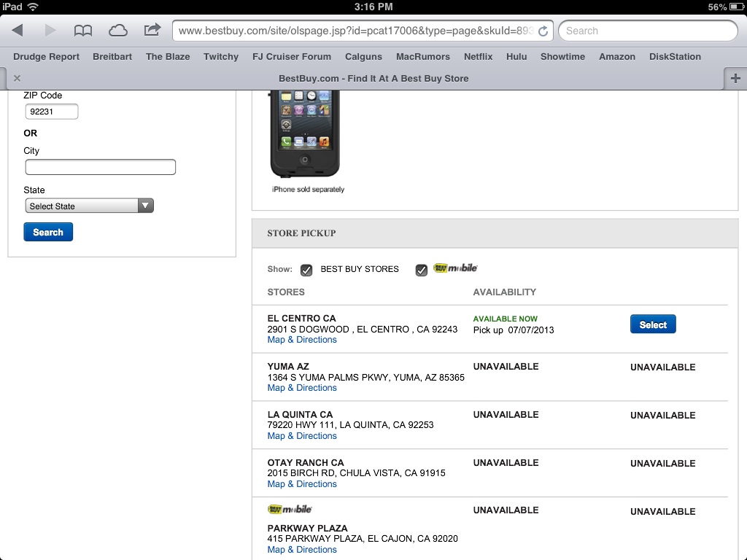Open Calguns bookmark

point(363,57)
